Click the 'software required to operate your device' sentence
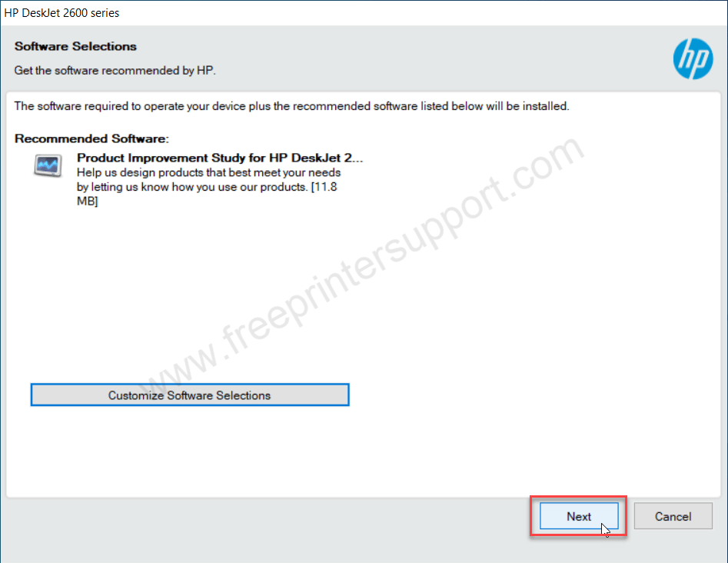The width and height of the screenshot is (728, 563). click(291, 106)
